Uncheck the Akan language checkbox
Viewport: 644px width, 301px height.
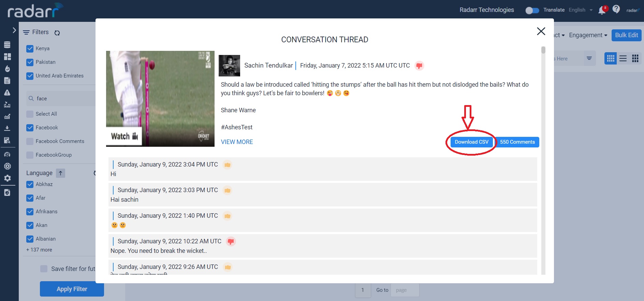point(30,225)
